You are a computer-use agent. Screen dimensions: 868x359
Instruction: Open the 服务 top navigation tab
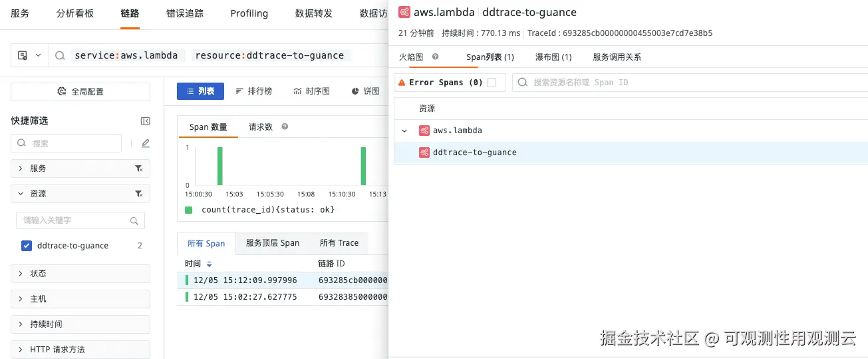(x=20, y=13)
